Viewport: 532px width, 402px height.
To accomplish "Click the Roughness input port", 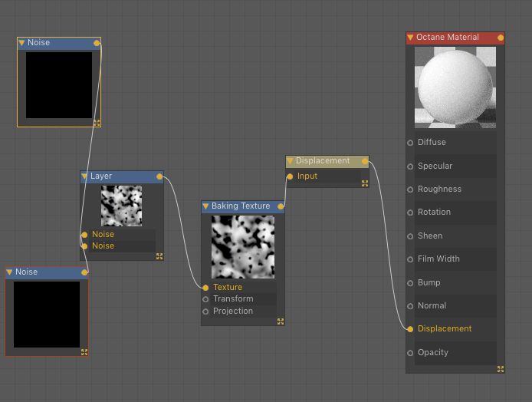I will pyautogui.click(x=410, y=189).
